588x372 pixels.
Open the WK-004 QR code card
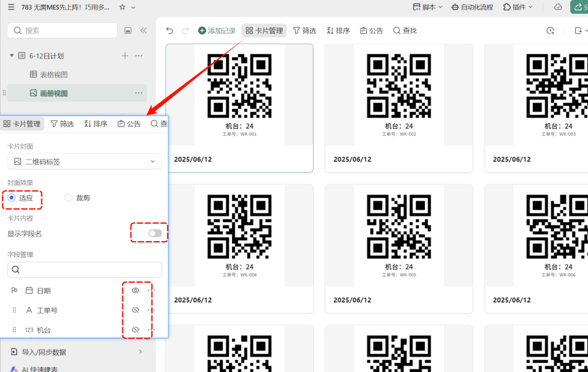pos(239,249)
